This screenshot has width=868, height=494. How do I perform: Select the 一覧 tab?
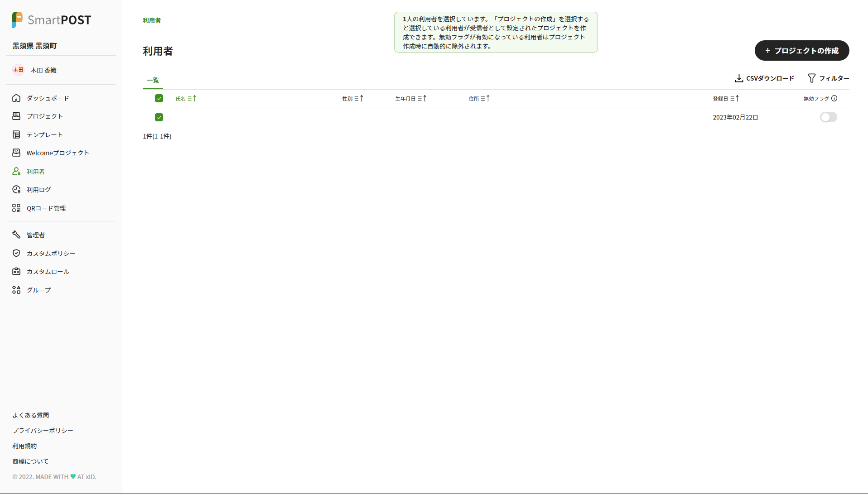pyautogui.click(x=153, y=80)
